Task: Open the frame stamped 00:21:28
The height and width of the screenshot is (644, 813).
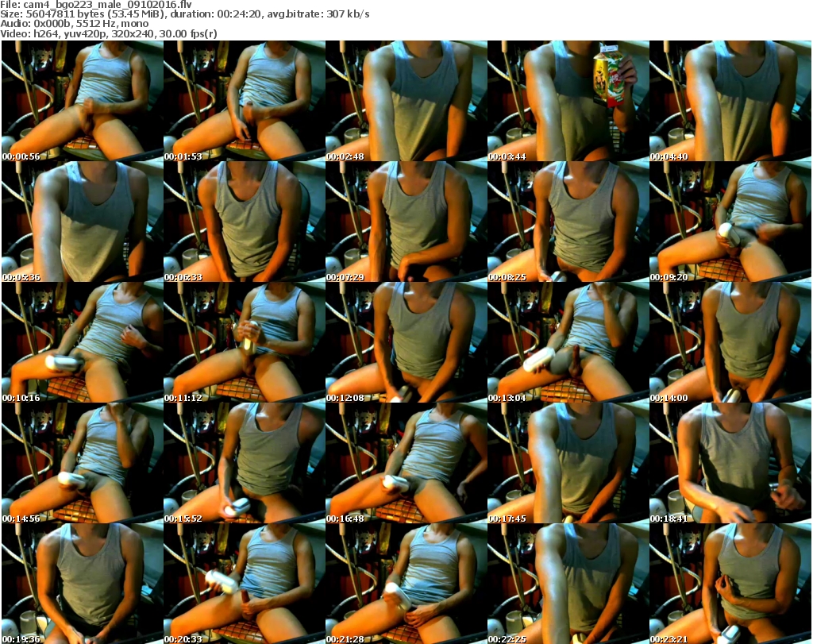Action: coord(406,584)
